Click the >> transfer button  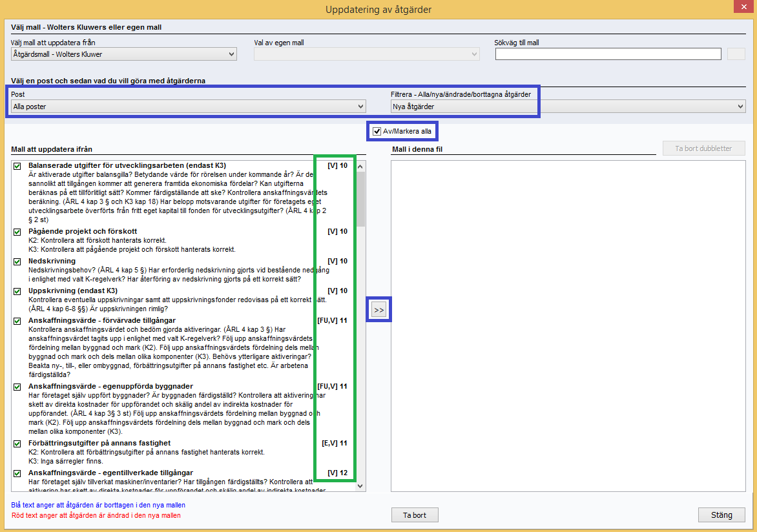point(379,310)
